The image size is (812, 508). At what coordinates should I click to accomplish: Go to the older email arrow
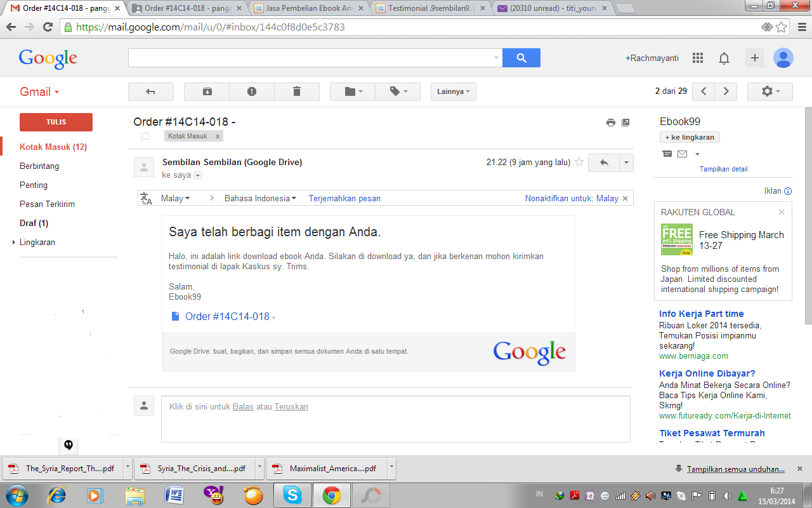coord(726,91)
